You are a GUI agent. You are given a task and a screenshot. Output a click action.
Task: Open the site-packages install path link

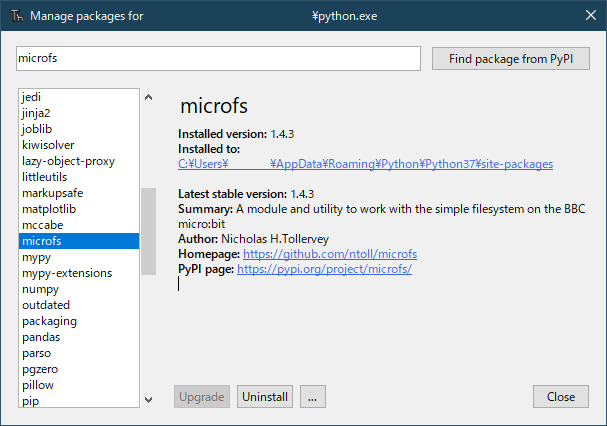[x=365, y=164]
